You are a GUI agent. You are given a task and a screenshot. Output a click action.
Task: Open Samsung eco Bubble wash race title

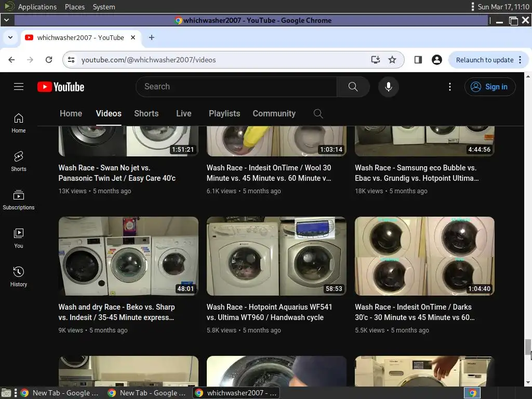417,172
